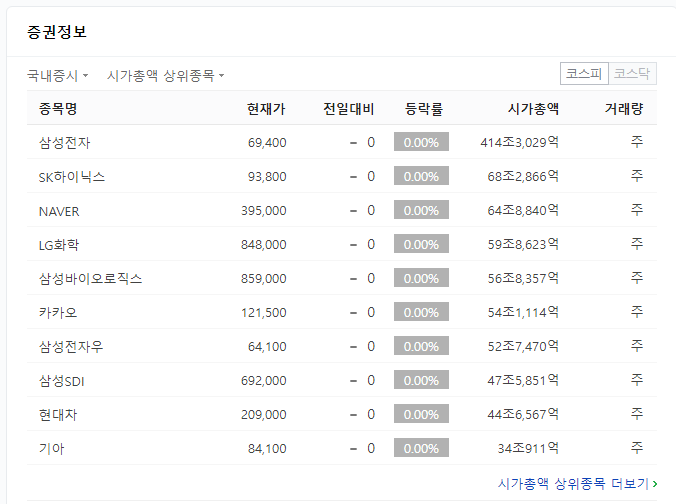The image size is (676, 504).
Task: Click the 0.00% badge for 카카오
Action: point(421,312)
